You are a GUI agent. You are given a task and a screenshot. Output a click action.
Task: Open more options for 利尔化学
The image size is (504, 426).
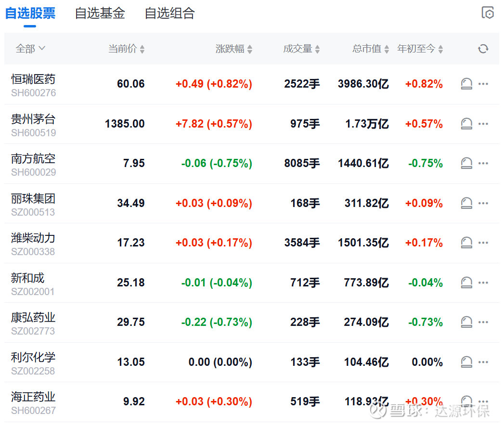point(483,362)
